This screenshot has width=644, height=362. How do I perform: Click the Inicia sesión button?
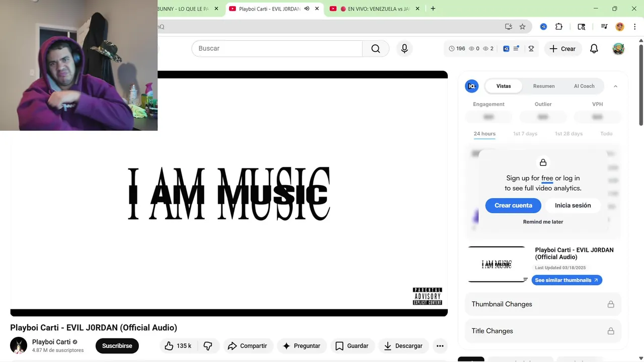573,205
